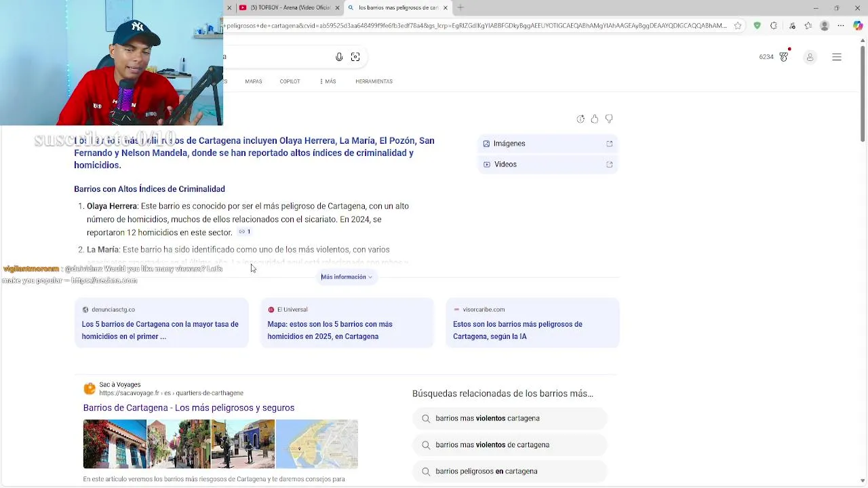Click the 6234 rewards points number

tap(766, 57)
